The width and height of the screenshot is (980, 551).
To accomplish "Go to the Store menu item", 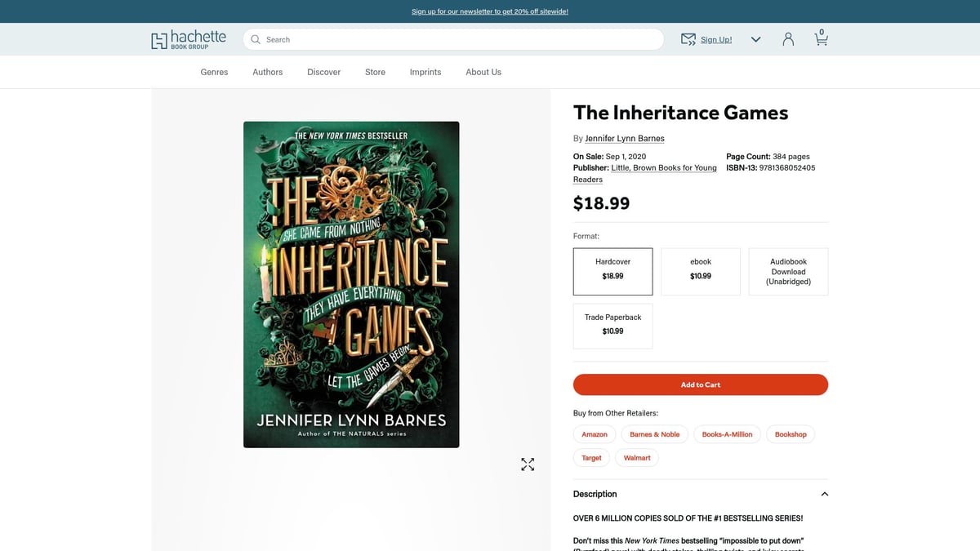I will [x=374, y=72].
